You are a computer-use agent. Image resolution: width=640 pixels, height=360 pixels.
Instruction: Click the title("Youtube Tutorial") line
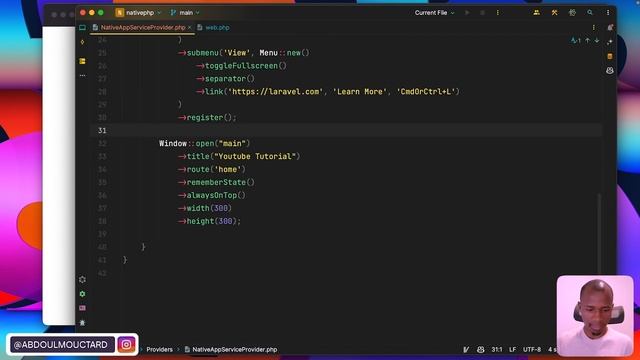pos(239,157)
